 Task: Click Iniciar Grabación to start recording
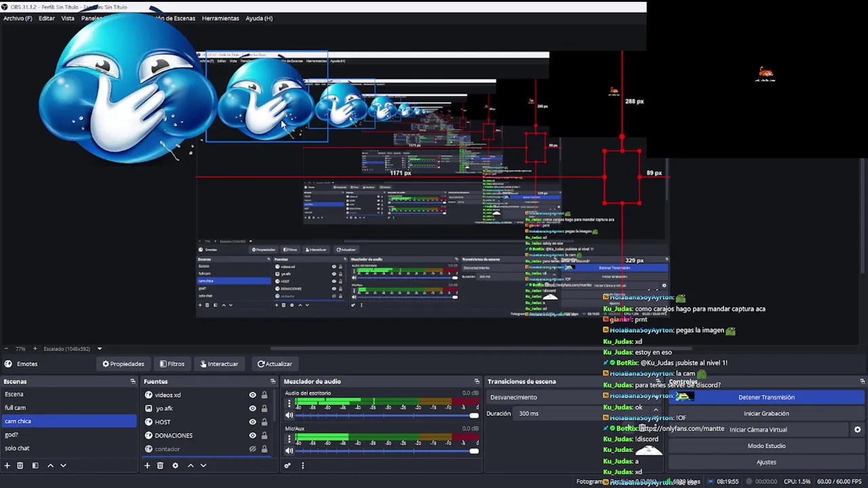[x=766, y=413]
